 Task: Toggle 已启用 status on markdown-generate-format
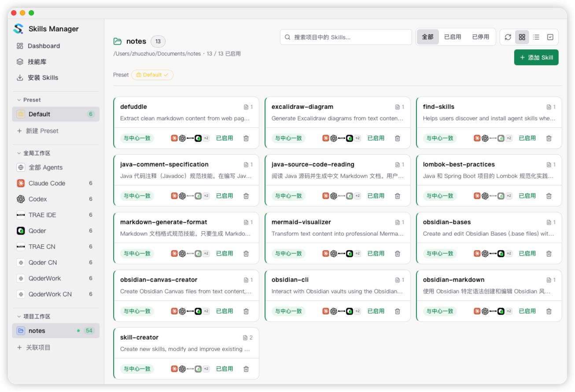click(225, 253)
